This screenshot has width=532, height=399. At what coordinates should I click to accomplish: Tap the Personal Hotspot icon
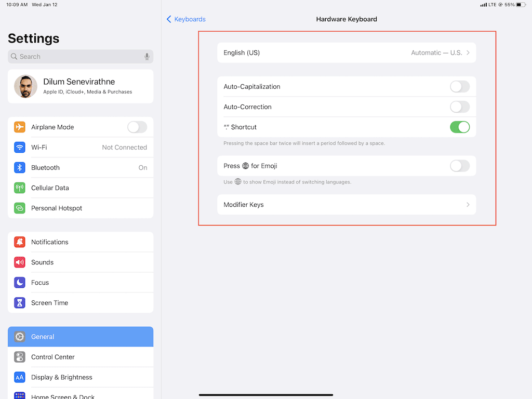[20, 208]
